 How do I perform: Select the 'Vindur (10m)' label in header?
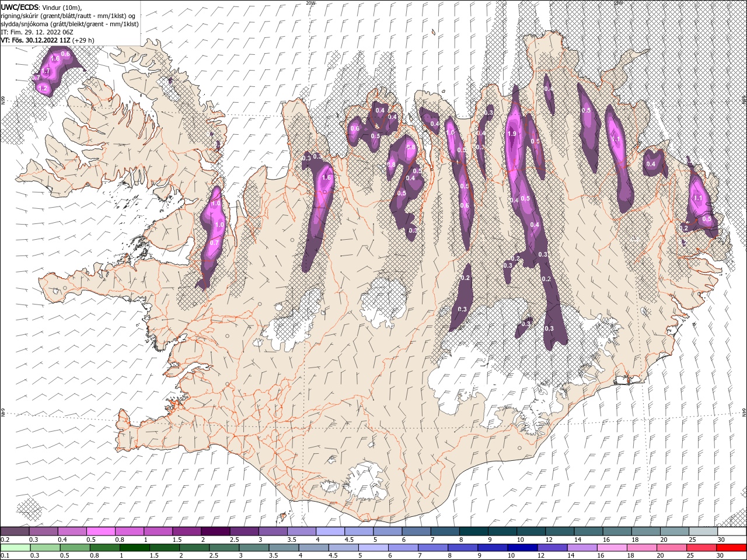(63, 7)
